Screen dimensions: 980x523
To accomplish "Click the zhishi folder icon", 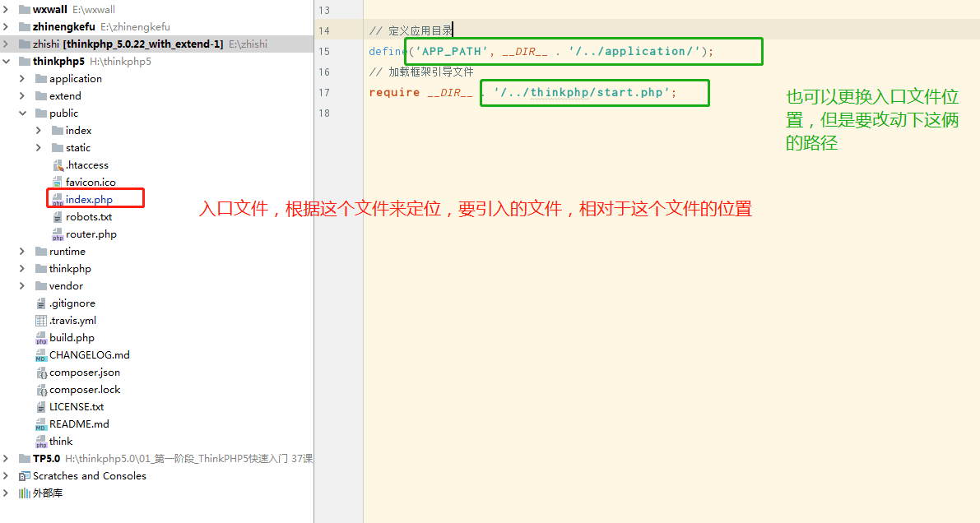I will (x=25, y=44).
